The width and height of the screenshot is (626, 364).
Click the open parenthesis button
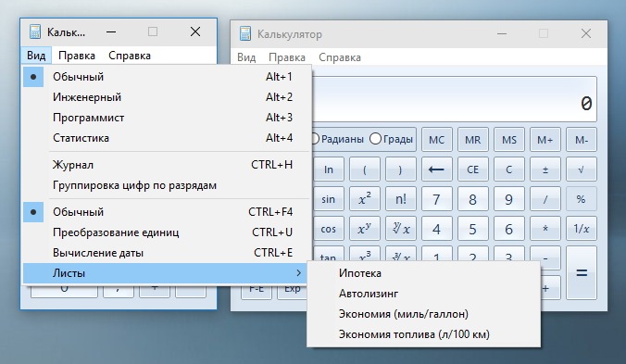coord(365,169)
